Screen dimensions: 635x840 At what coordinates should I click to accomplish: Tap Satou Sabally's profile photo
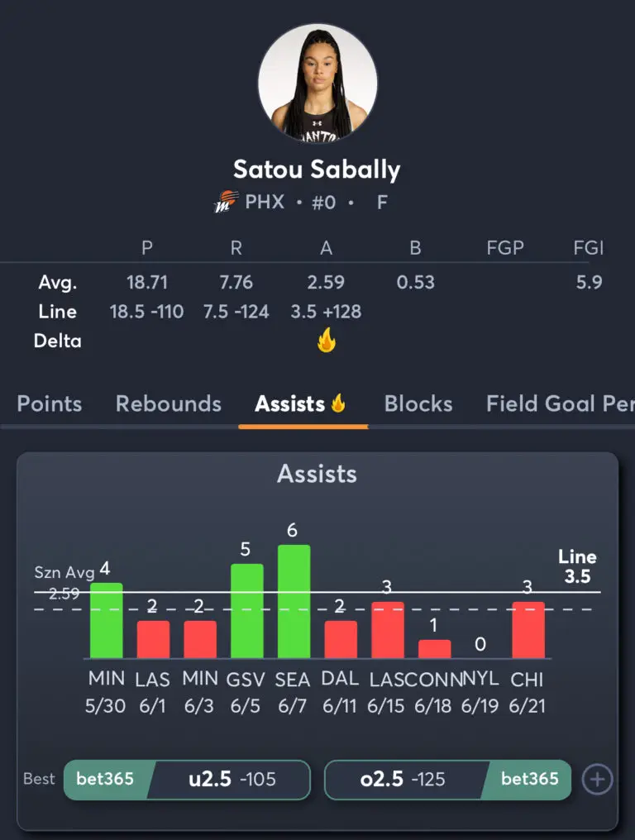317,83
